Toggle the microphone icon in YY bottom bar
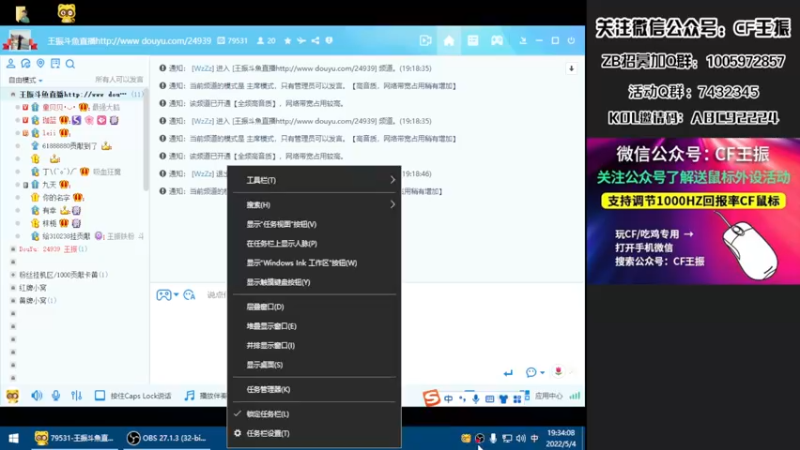 pos(56,396)
